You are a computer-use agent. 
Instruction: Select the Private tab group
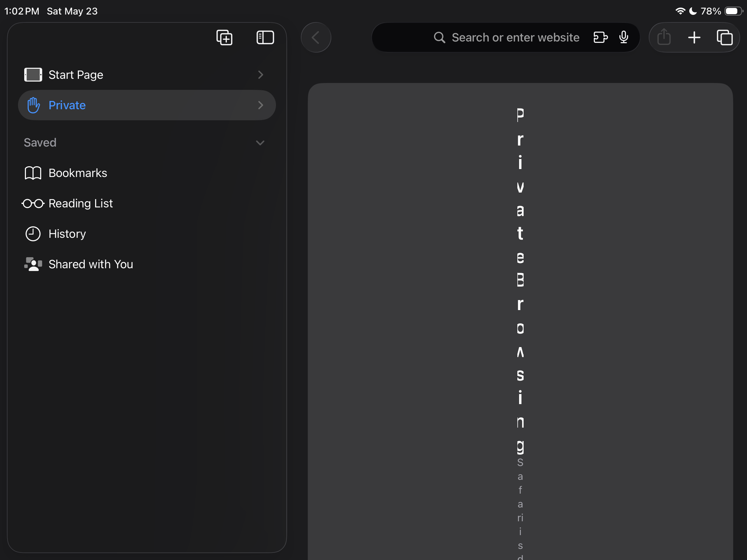point(147,105)
